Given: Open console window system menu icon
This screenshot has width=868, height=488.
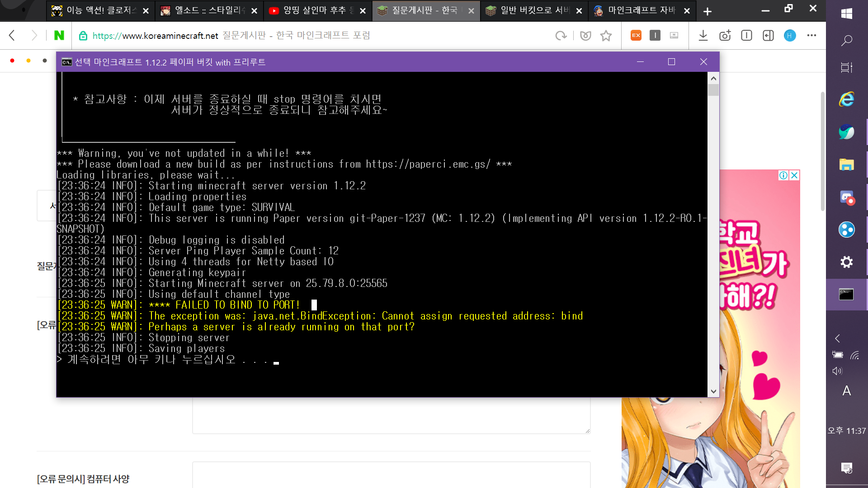Looking at the screenshot, I should click(x=66, y=62).
